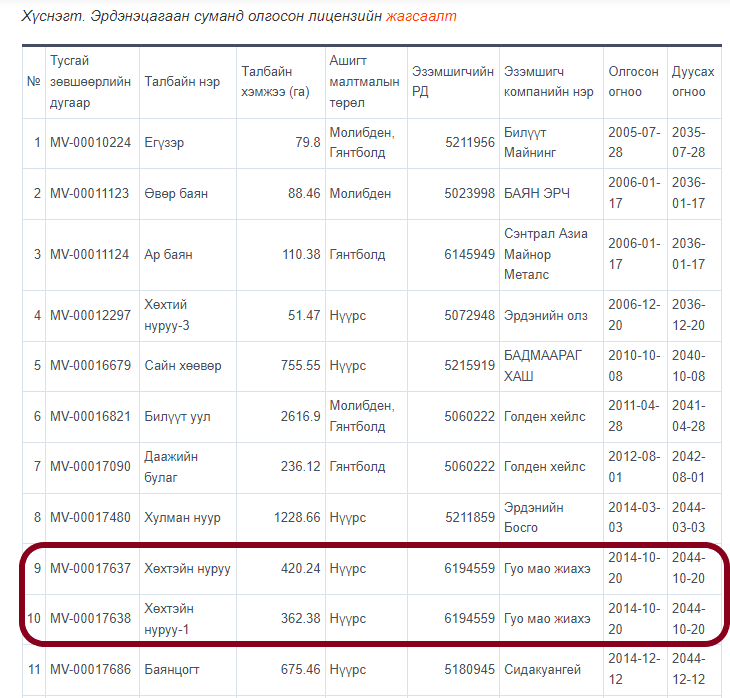Select the 'Талбайн хэмжээ (га)' column header
Image resolution: width=730 pixels, height=698 pixels.
coord(275,81)
